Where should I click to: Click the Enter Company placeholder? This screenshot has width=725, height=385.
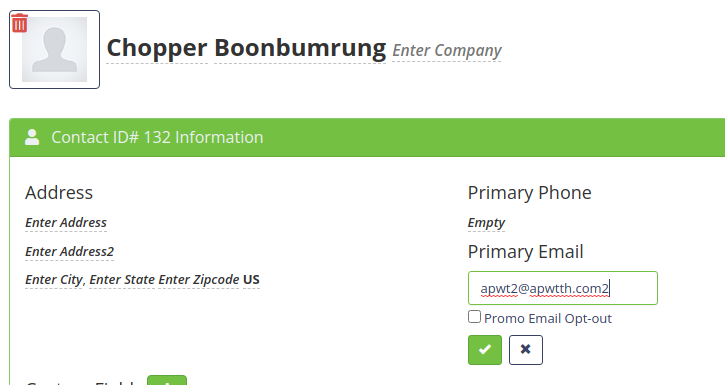(447, 50)
